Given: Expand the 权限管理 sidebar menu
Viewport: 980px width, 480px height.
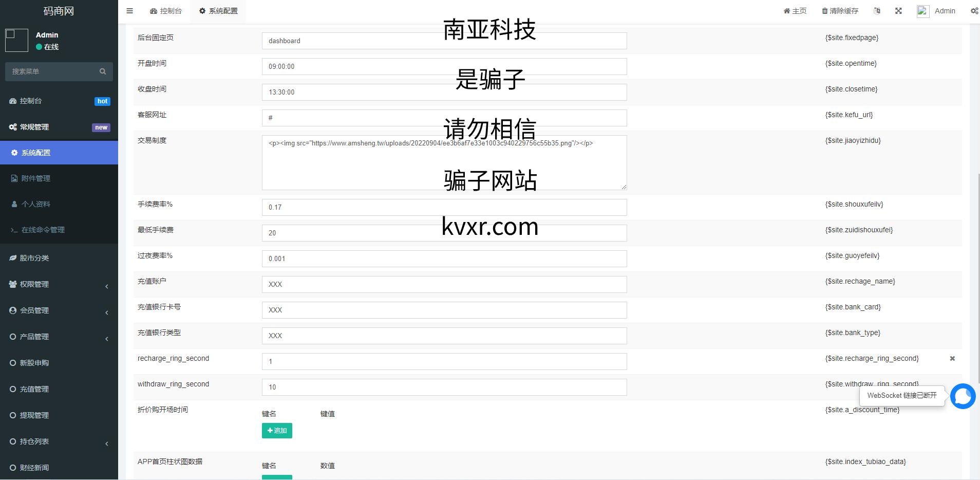Looking at the screenshot, I should coord(59,284).
